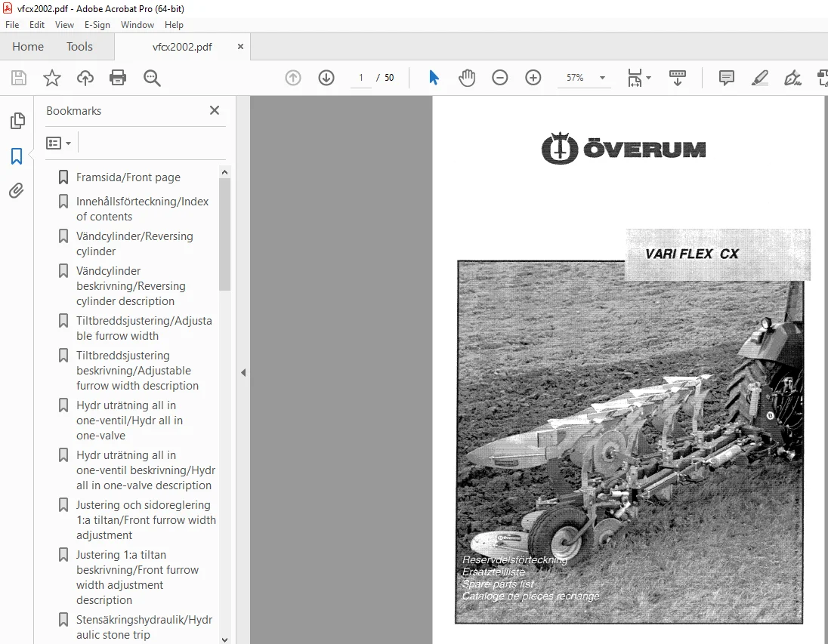Click the Save file icon
This screenshot has height=644, width=828.
point(19,78)
